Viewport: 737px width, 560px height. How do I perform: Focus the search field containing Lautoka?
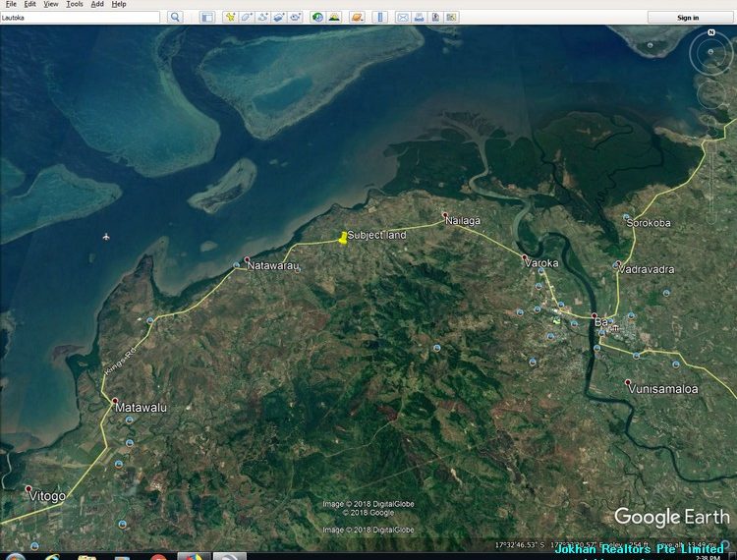pyautogui.click(x=81, y=18)
